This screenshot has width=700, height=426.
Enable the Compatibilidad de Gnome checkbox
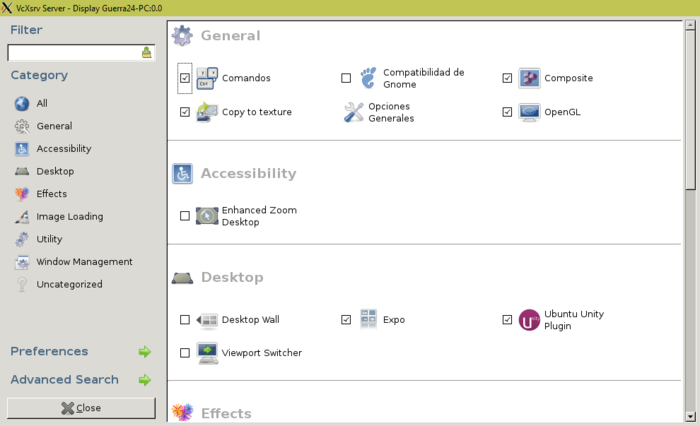(346, 78)
